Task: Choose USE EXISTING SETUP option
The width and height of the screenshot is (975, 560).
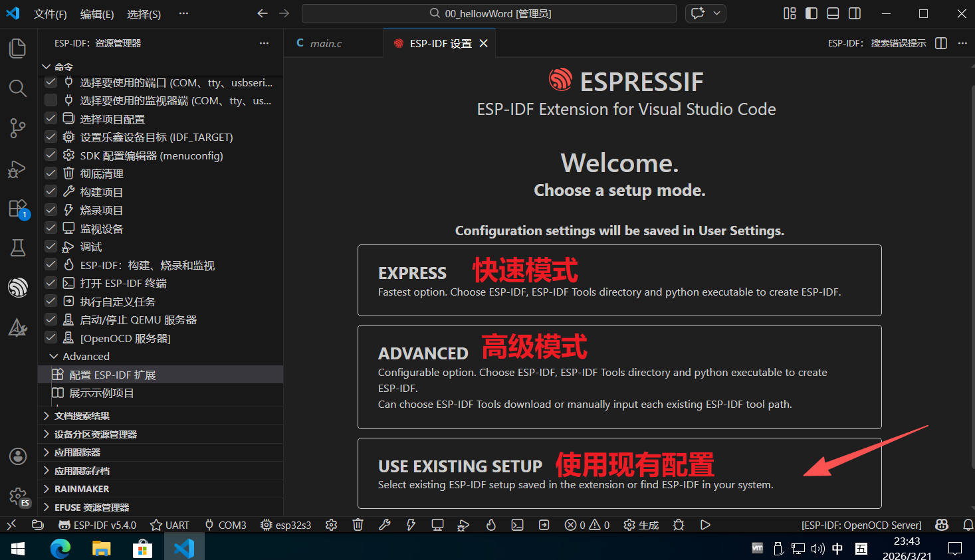Action: pos(619,473)
